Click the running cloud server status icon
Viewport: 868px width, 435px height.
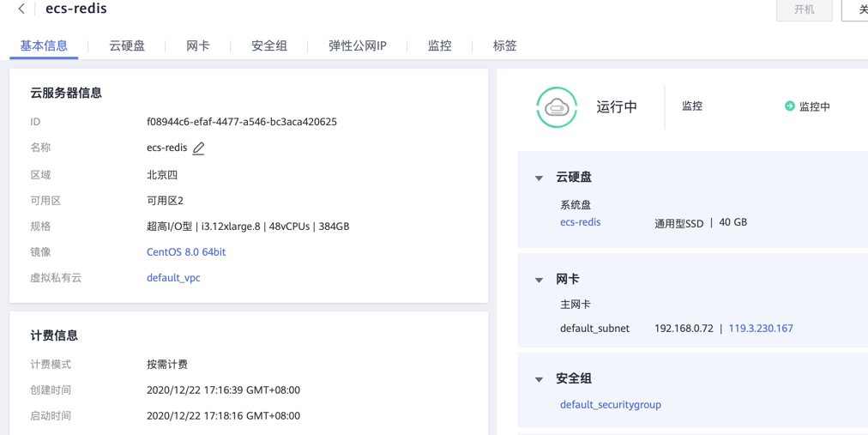[x=557, y=107]
